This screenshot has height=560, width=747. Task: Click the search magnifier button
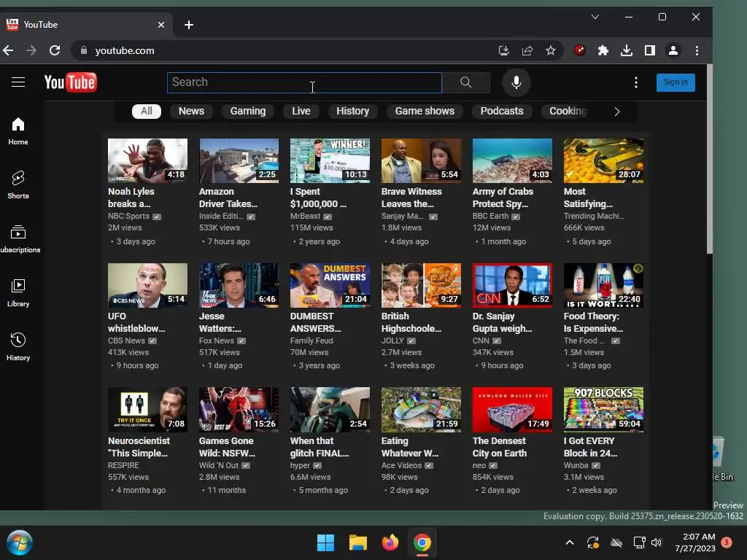466,82
